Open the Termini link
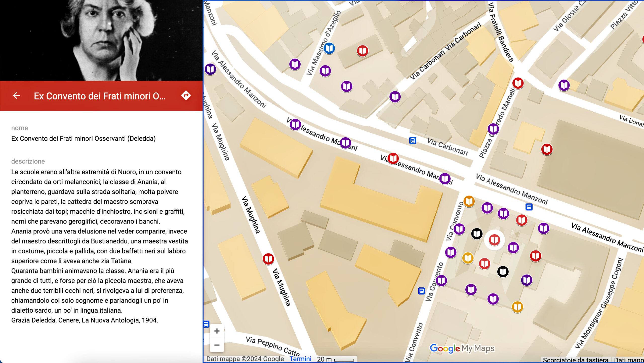The width and height of the screenshot is (644, 363). [x=300, y=359]
